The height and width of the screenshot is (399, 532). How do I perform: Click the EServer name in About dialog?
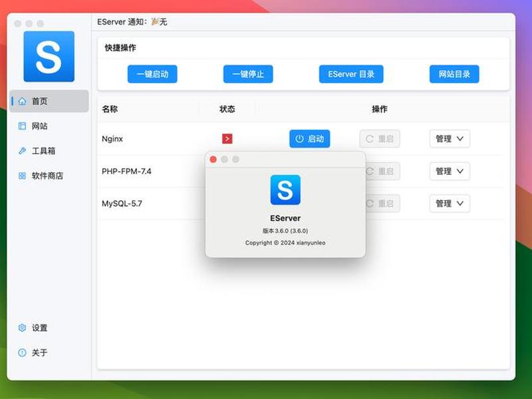(285, 218)
